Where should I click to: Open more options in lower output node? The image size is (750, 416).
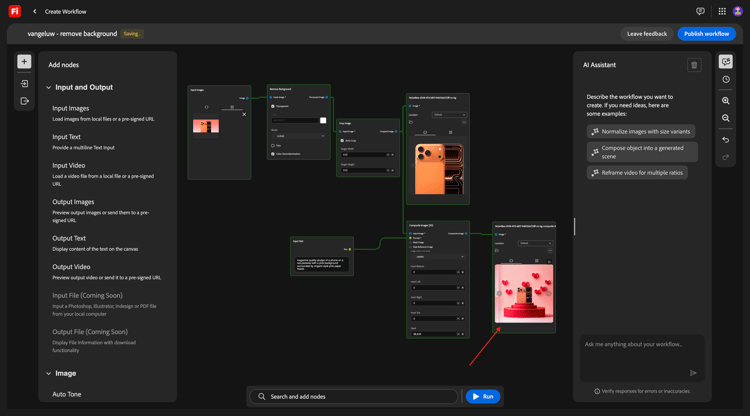(x=550, y=251)
